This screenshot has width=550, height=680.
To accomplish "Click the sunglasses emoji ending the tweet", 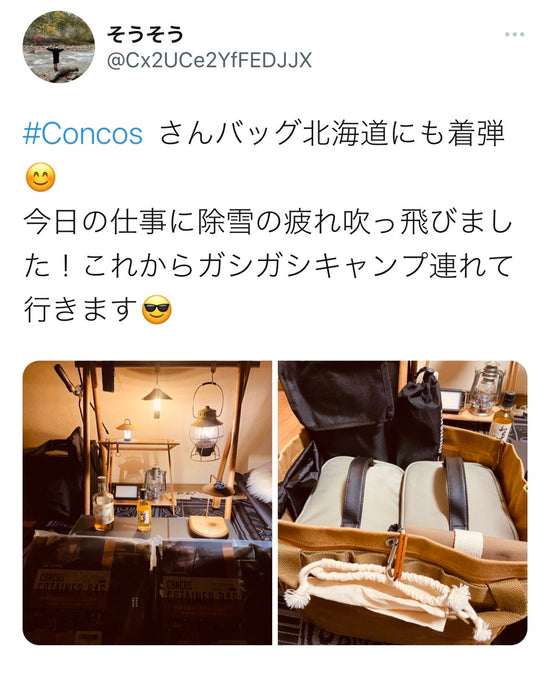I will coord(157,310).
